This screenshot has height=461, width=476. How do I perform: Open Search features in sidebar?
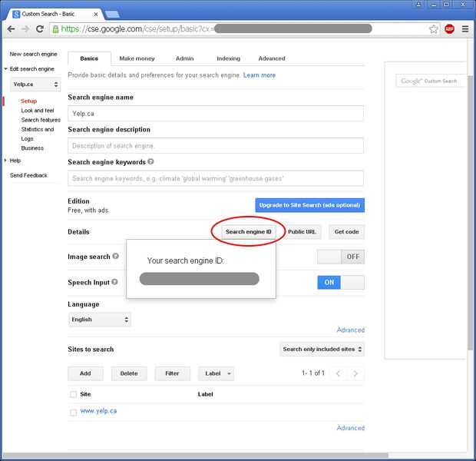coord(41,120)
